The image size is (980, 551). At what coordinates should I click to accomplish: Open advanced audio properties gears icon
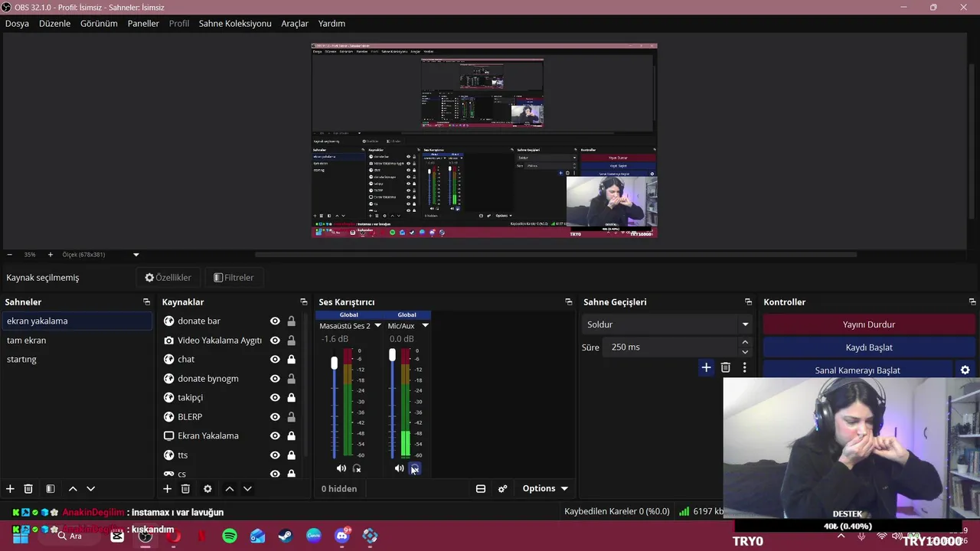503,488
